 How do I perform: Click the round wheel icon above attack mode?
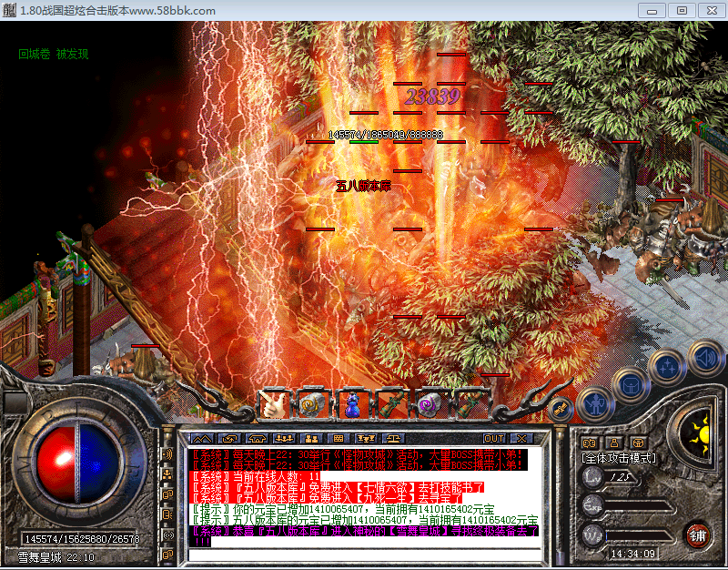click(x=639, y=443)
